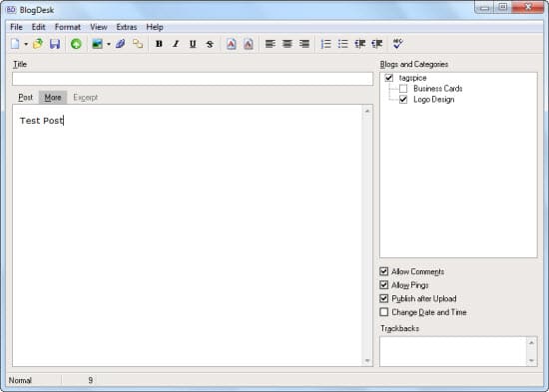Toggle the Allow Pings checkbox
Image resolution: width=549 pixels, height=392 pixels.
(383, 285)
